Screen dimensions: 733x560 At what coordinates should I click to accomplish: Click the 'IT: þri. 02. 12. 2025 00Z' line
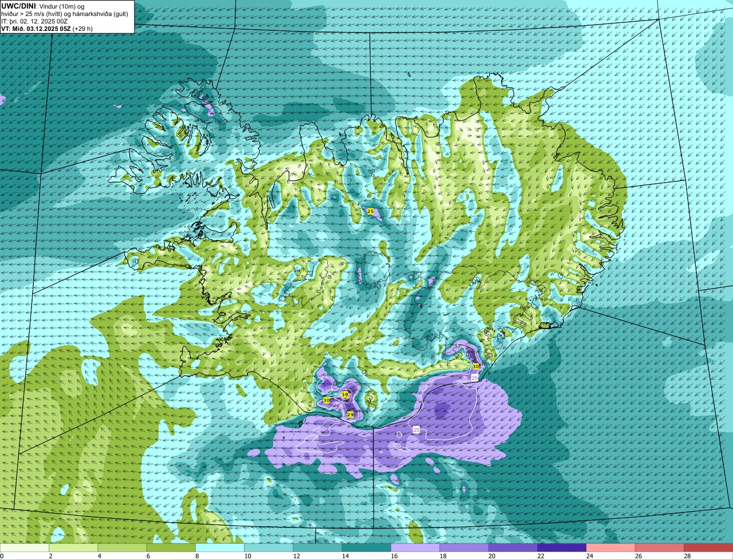tap(34, 21)
